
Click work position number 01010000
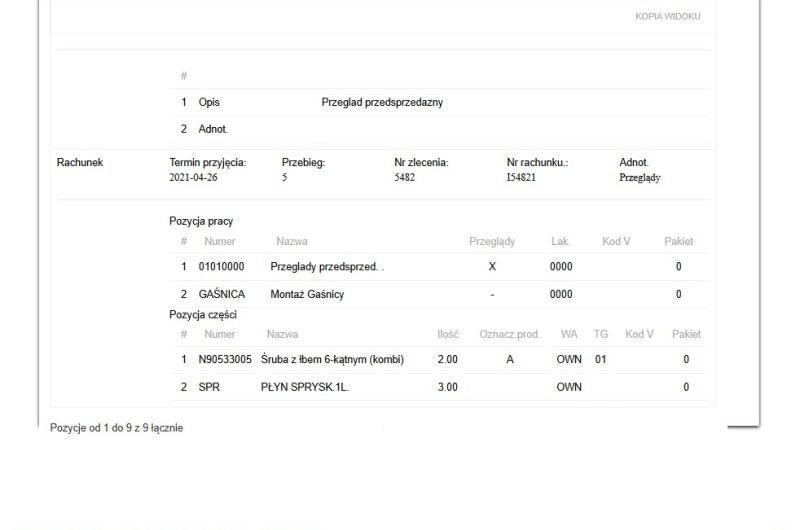pyautogui.click(x=221, y=267)
